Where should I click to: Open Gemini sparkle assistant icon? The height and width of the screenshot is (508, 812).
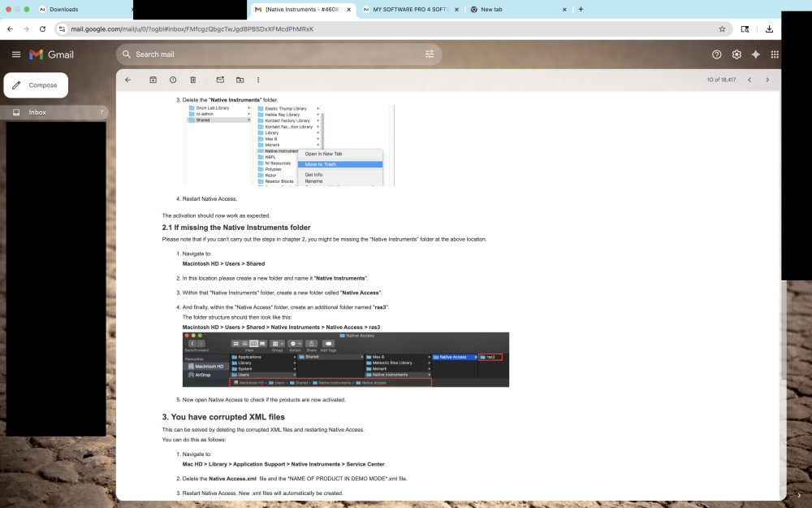pos(755,54)
